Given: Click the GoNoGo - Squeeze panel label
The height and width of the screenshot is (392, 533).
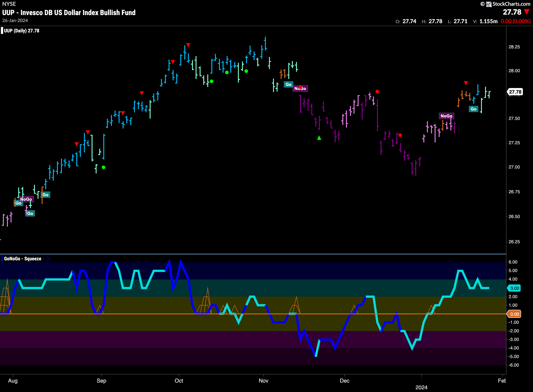Looking at the screenshot, I should pyautogui.click(x=23, y=259).
